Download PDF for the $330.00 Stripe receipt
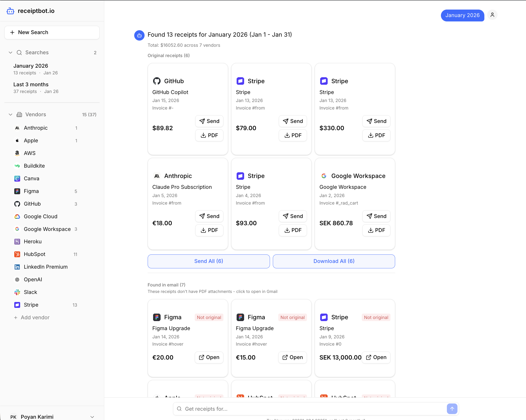Screen dimensions: 526x420 [x=376, y=135]
